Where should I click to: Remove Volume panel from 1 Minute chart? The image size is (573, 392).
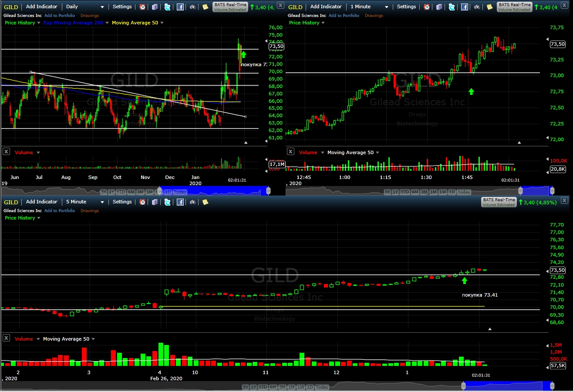290,152
